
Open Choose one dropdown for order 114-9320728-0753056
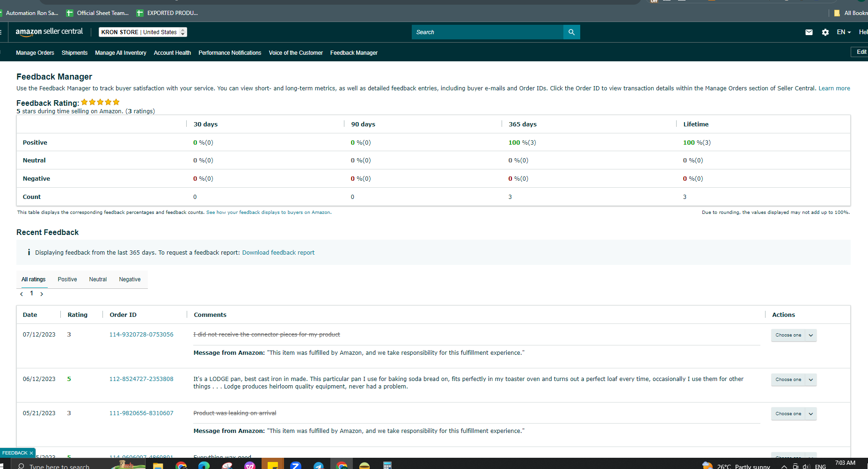pyautogui.click(x=794, y=335)
